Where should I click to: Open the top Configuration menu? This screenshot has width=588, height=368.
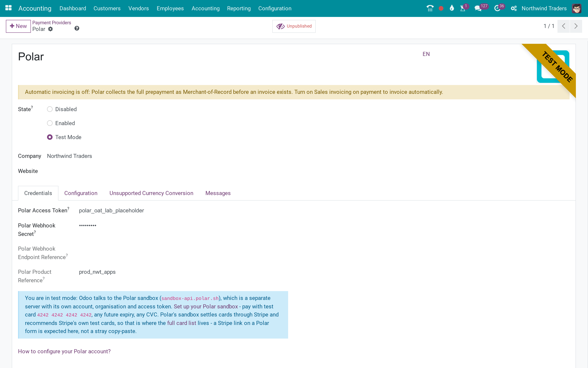pyautogui.click(x=275, y=8)
